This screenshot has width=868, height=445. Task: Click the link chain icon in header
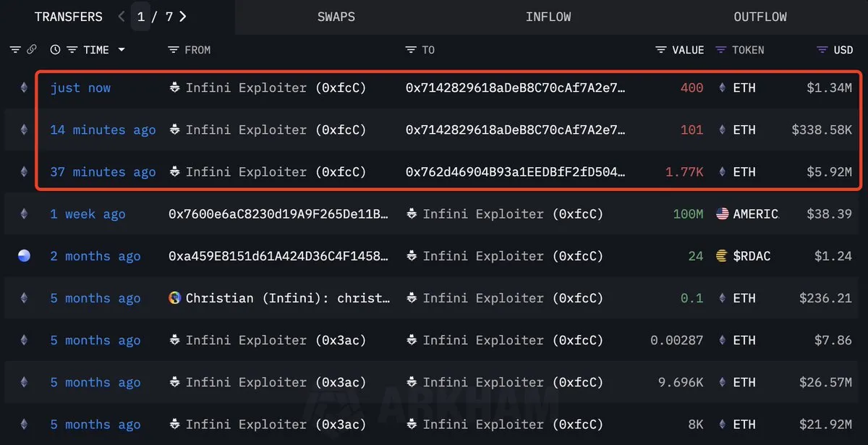[32, 50]
